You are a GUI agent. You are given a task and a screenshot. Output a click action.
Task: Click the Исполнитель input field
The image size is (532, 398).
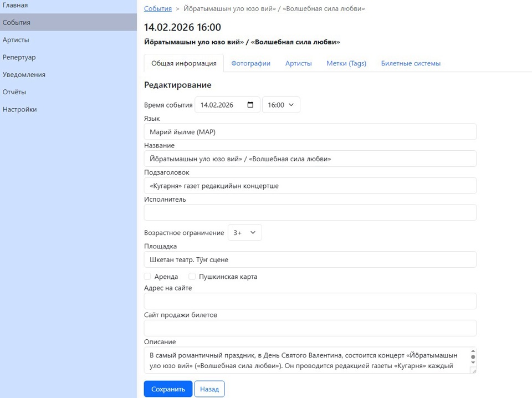(310, 212)
